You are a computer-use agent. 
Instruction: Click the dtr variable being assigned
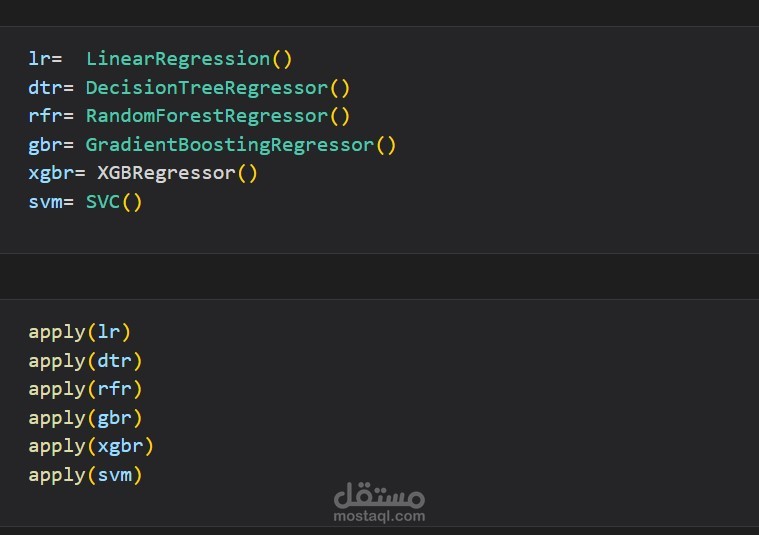(x=45, y=88)
